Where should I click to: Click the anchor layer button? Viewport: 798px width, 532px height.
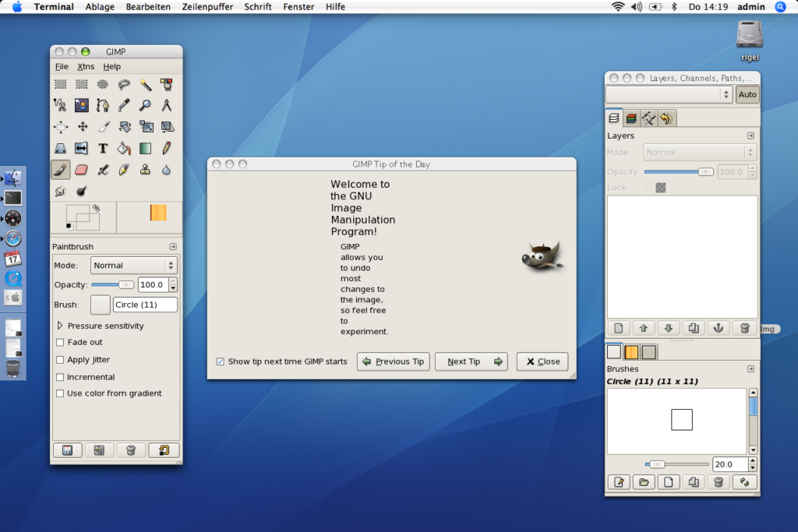[x=718, y=328]
